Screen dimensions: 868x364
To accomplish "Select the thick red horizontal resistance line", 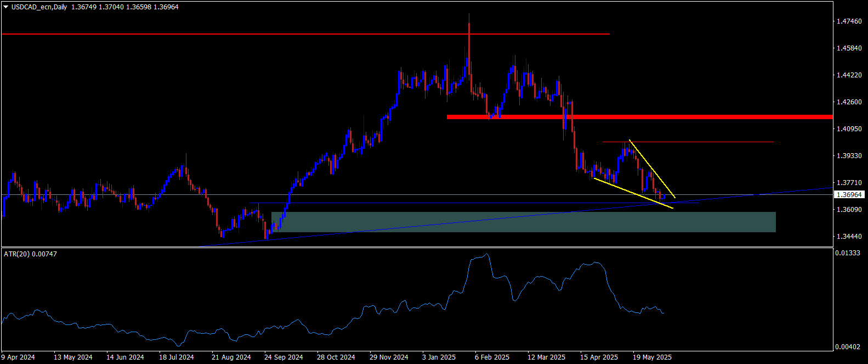I will pos(640,117).
